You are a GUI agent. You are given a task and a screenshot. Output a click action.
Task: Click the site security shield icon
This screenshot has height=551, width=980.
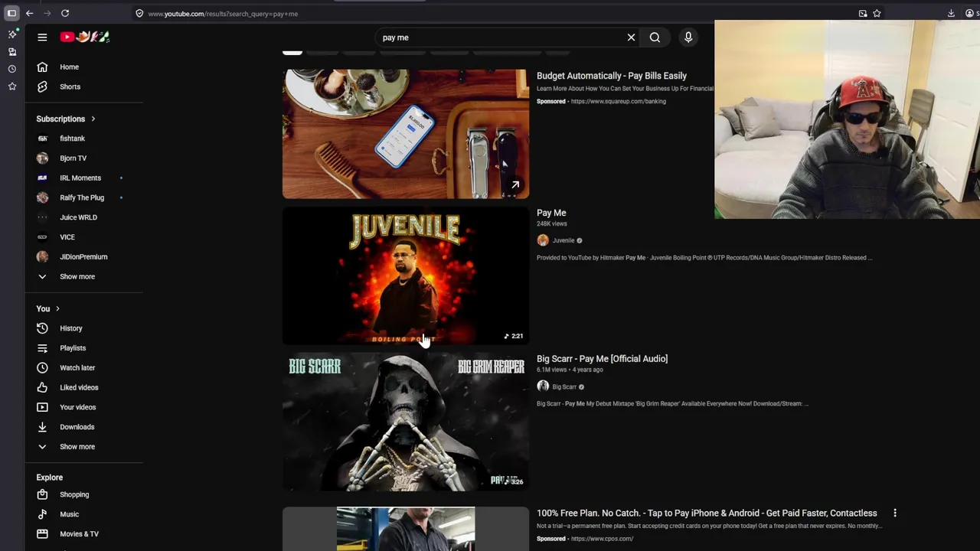[139, 13]
